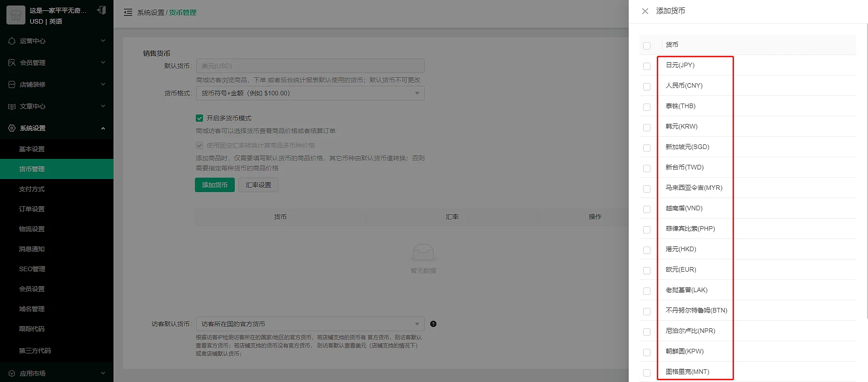Toggle the sidebar collapse hamburger icon
This screenshot has width=868, height=382.
(128, 13)
